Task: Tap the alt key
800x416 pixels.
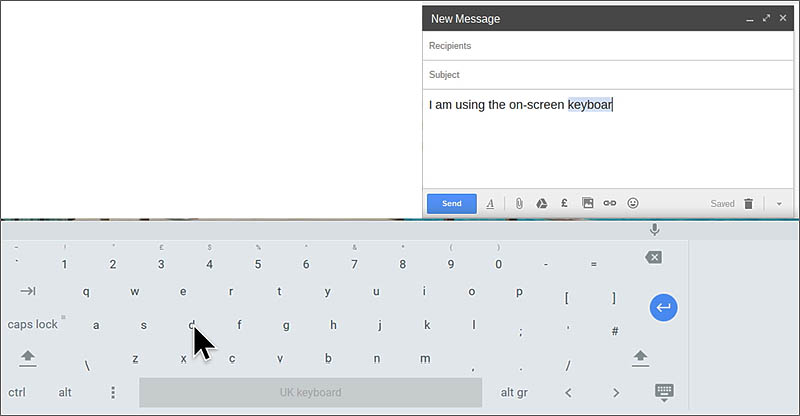Action: pyautogui.click(x=65, y=393)
